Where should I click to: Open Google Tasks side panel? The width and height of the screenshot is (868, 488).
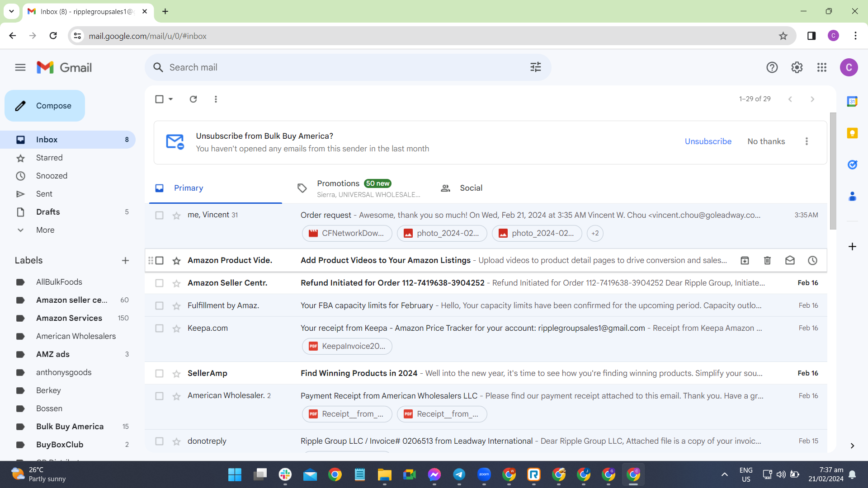[852, 165]
